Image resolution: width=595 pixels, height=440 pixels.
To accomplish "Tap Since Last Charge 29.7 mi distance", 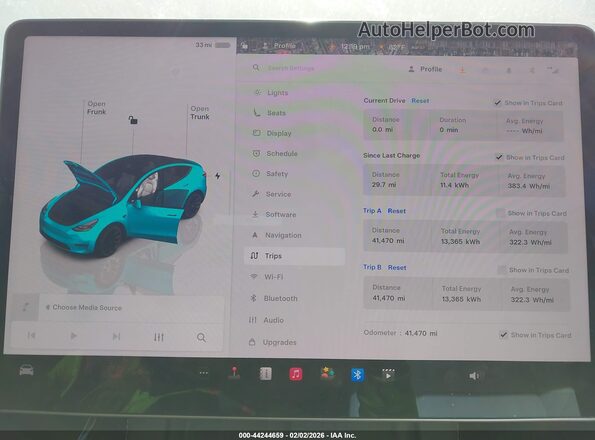I will 384,185.
